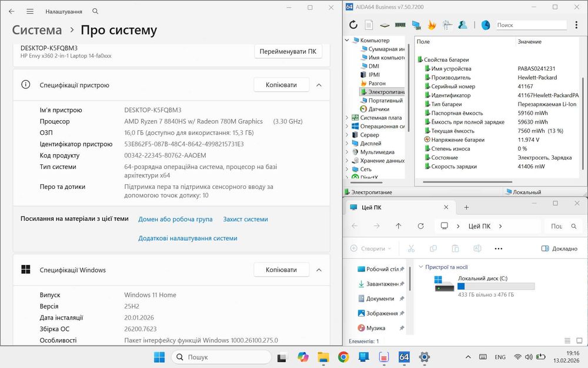Collapse the Специфікації пристрою section
The image size is (588, 368).
319,85
